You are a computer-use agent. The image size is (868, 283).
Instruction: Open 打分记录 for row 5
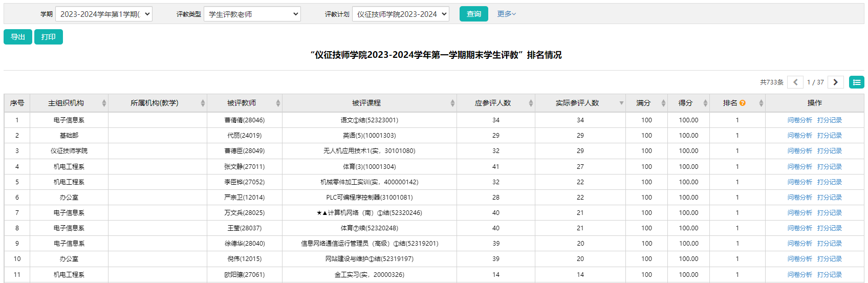tap(829, 182)
